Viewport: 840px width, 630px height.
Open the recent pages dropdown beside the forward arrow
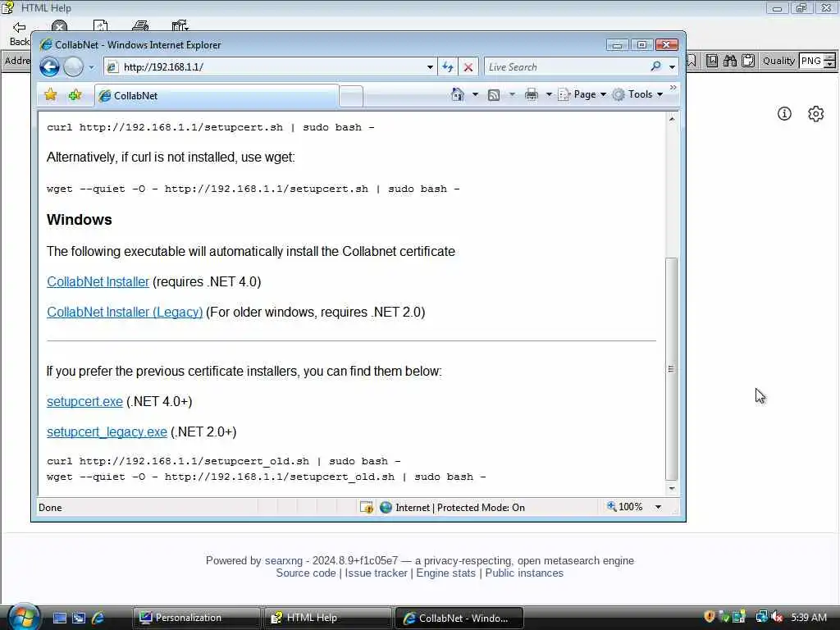click(92, 67)
